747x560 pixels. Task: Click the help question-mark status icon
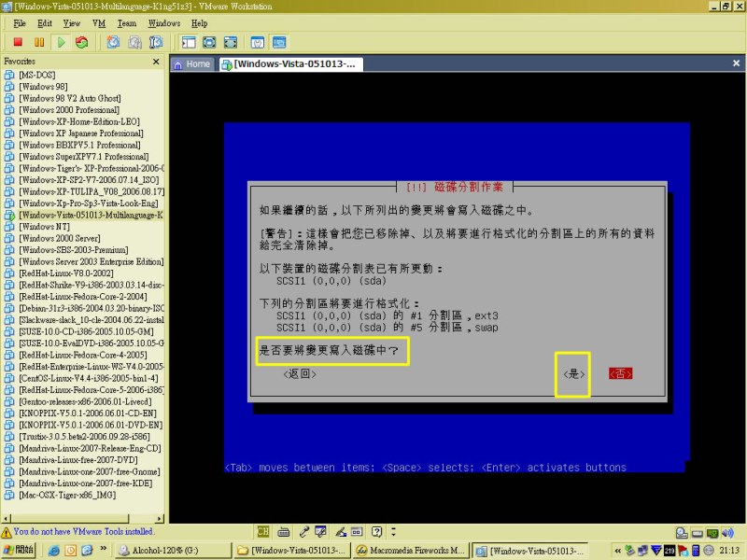coord(377,531)
